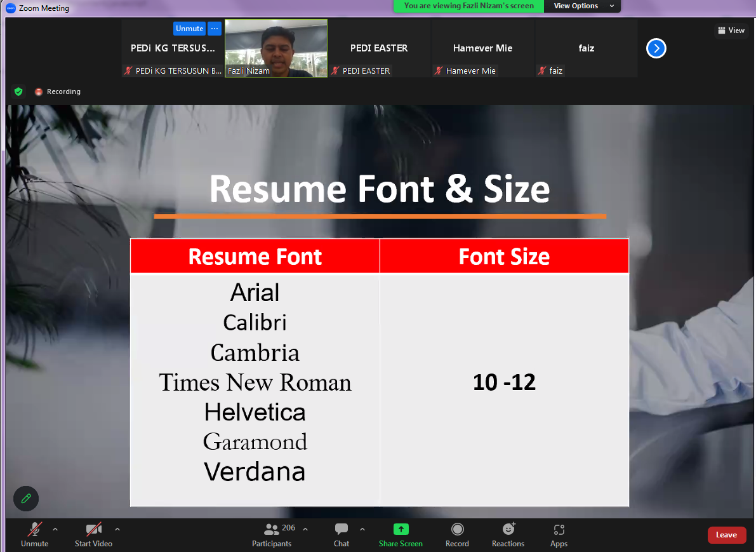Viewport: 756px width, 552px height.
Task: Expand video options arrow beside Start Video
Action: 117,528
